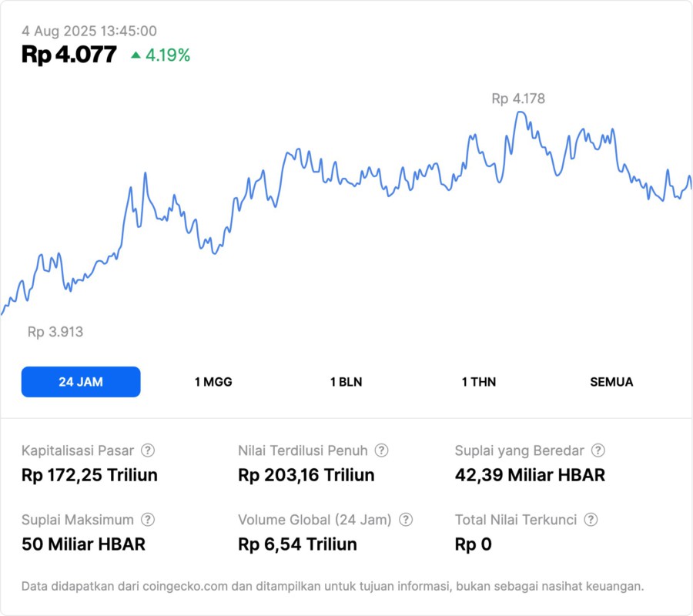Image resolution: width=693 pixels, height=616 pixels.
Task: Choose the 1 BLN chart range
Action: coord(346,382)
